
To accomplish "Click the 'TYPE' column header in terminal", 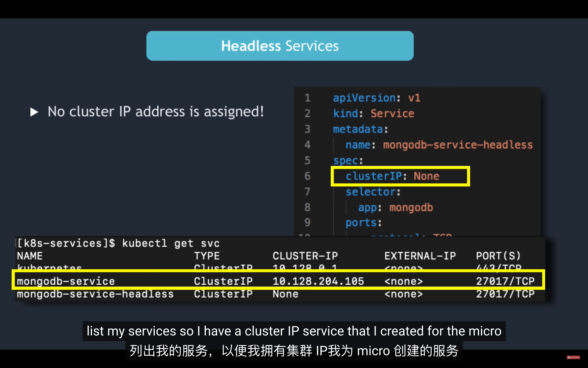I will pos(207,256).
